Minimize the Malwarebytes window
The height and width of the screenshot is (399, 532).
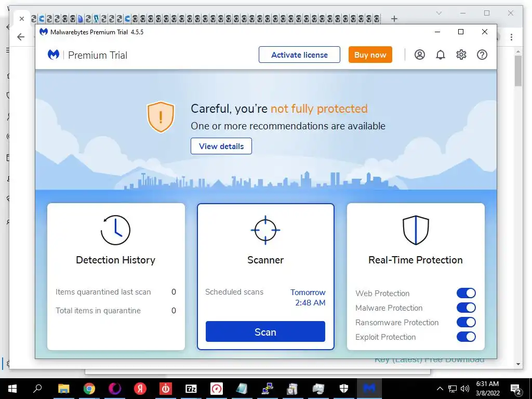(x=437, y=32)
